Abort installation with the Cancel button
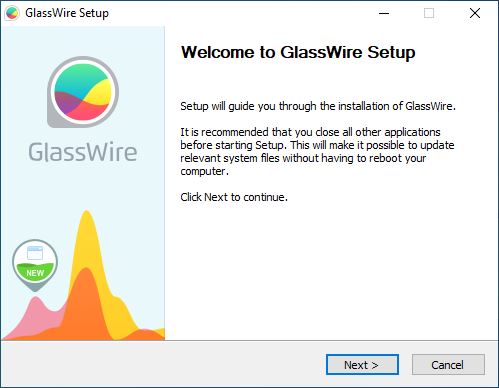 (448, 365)
